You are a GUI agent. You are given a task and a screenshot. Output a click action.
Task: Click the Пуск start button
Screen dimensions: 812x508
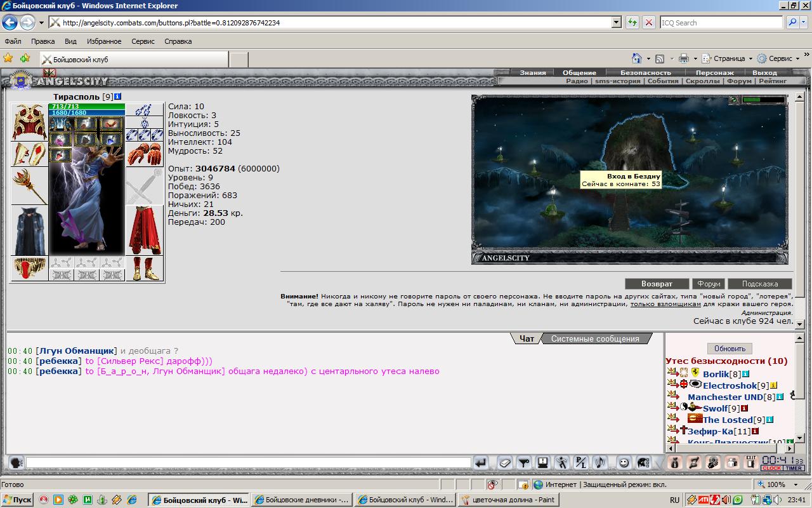click(x=17, y=500)
